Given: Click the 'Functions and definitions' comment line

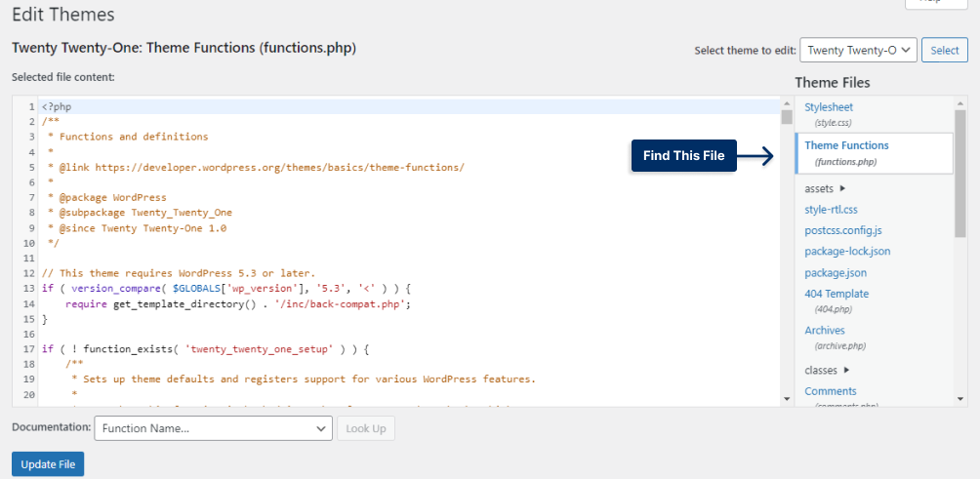Looking at the screenshot, I should coord(128,137).
